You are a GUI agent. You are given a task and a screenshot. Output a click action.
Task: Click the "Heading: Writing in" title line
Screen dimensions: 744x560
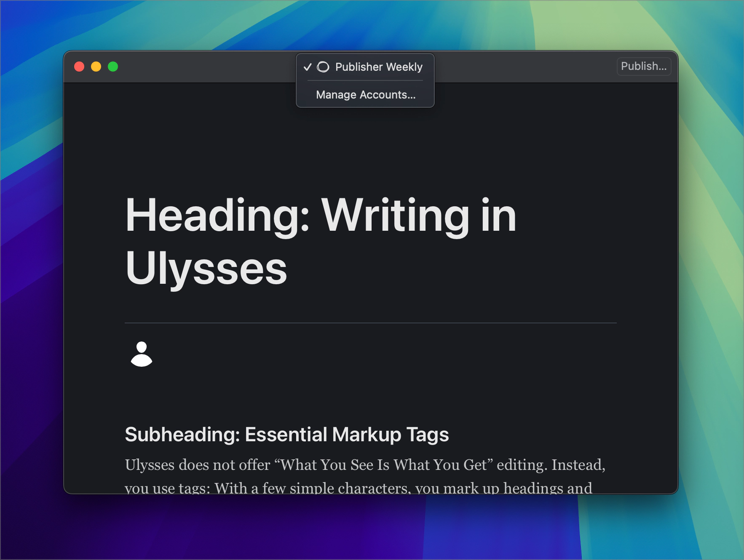(320, 216)
